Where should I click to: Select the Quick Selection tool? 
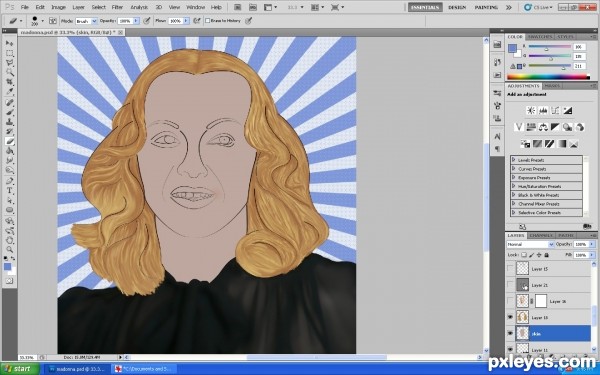coord(10,73)
